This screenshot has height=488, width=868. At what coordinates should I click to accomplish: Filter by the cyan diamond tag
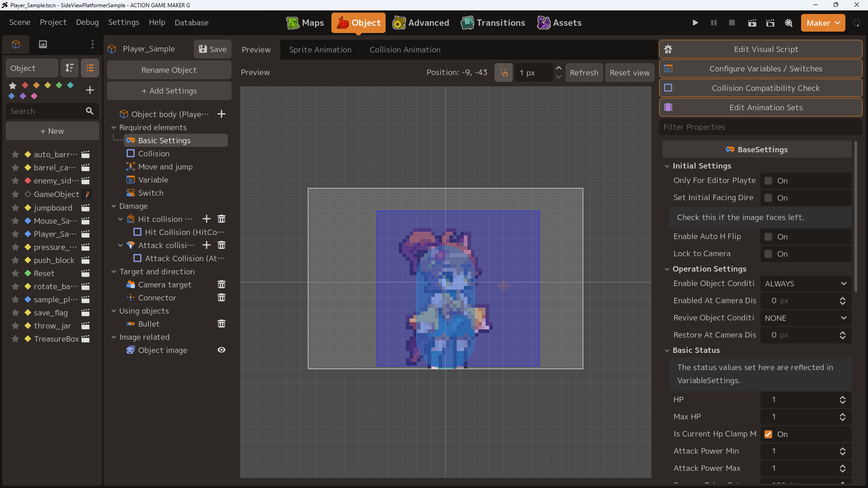coord(70,85)
